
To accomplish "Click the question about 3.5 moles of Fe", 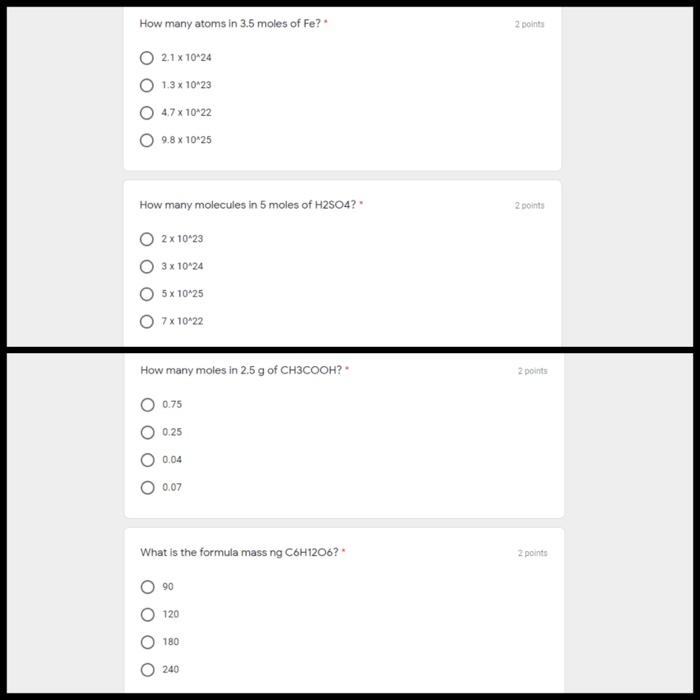I will (230, 24).
